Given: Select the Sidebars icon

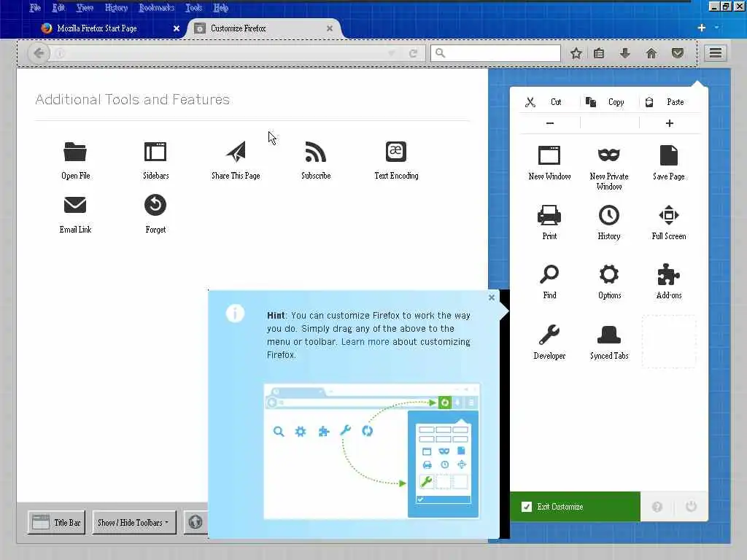Looking at the screenshot, I should tap(155, 152).
